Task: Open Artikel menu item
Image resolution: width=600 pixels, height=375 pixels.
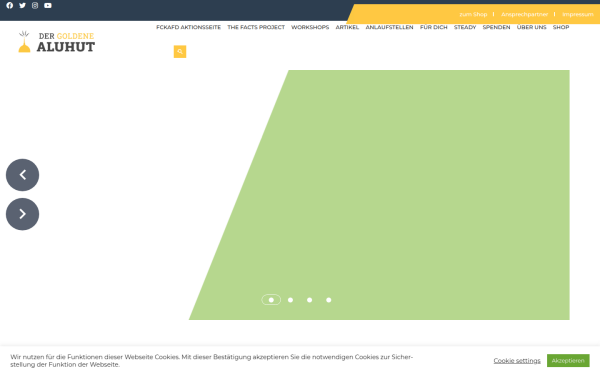Action: click(347, 27)
